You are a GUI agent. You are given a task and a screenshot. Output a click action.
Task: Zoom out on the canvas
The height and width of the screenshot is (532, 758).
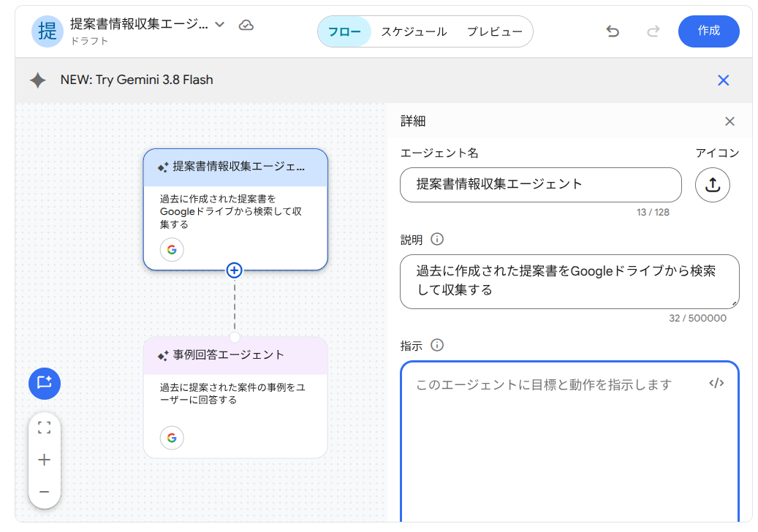[x=44, y=492]
